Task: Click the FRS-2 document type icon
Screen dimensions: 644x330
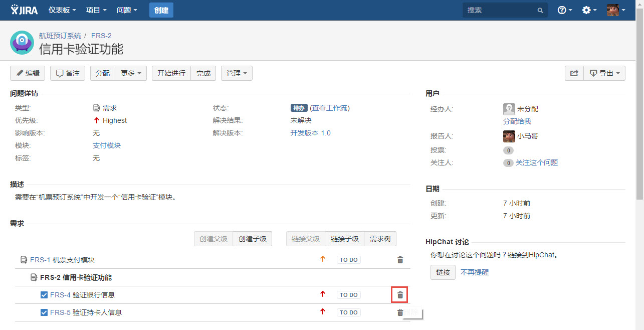Action: [x=34, y=277]
